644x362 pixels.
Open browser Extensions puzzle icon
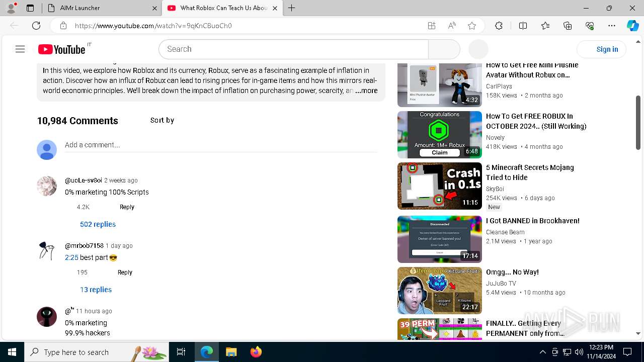499,26
